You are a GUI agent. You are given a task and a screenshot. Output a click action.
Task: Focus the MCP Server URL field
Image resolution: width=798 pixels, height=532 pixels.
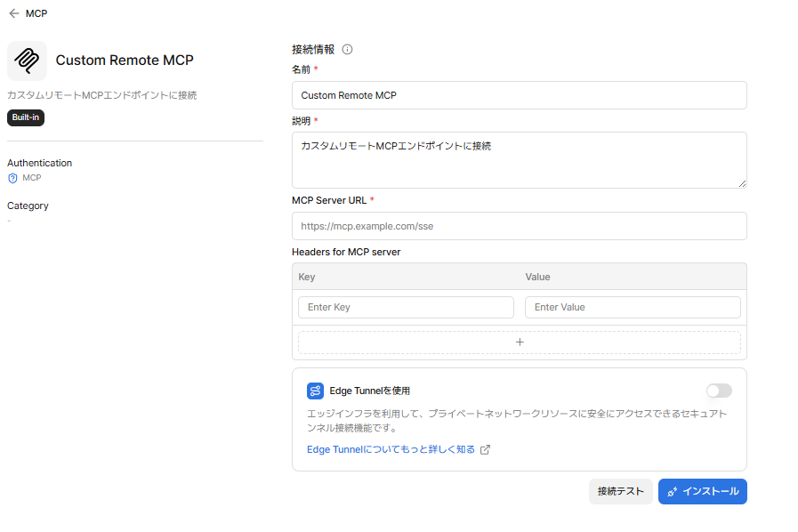pyautogui.click(x=520, y=226)
